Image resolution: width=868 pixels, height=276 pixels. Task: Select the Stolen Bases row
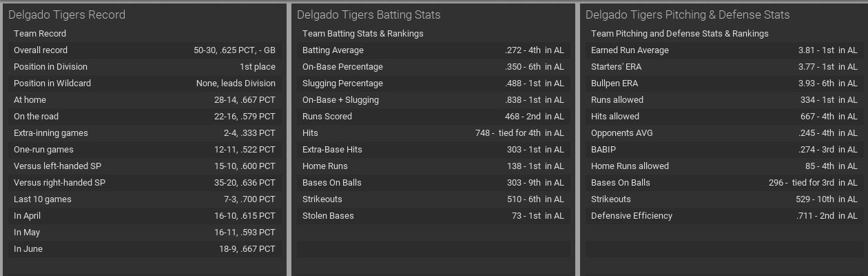[x=433, y=216]
